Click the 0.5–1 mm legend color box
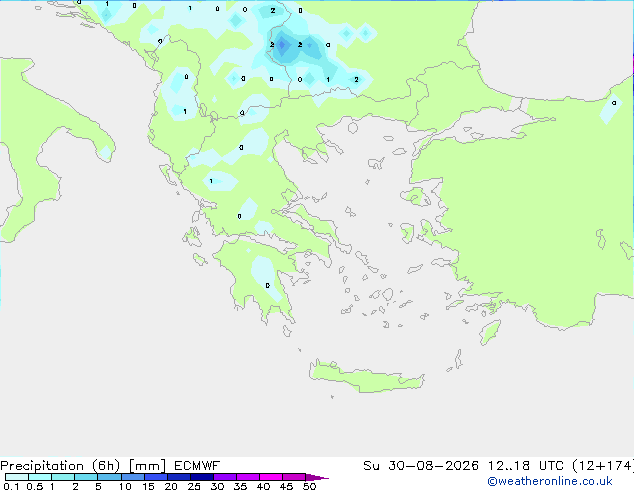Viewport: 634px width, 490px height. tap(40, 477)
